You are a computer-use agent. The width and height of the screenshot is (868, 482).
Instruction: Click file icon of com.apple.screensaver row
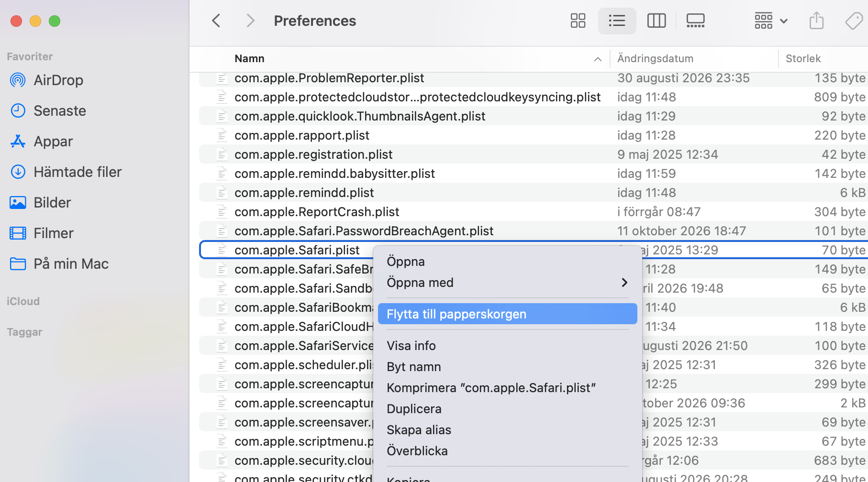pyautogui.click(x=222, y=422)
